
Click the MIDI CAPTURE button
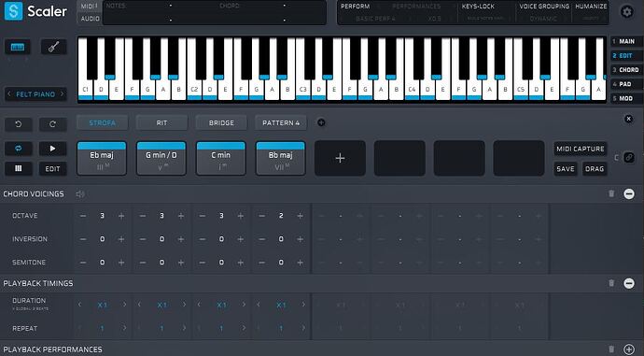(581, 149)
